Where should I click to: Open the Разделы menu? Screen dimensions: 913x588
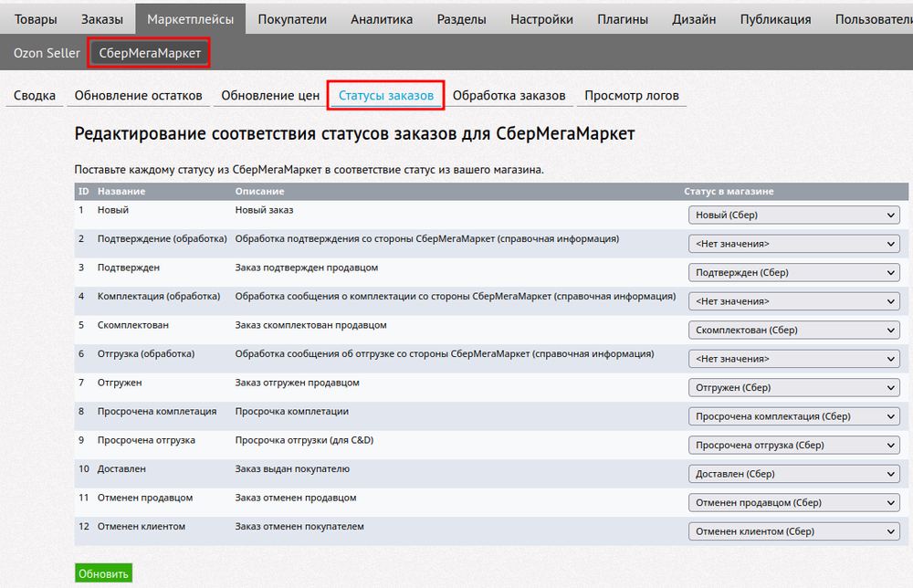[x=462, y=19]
